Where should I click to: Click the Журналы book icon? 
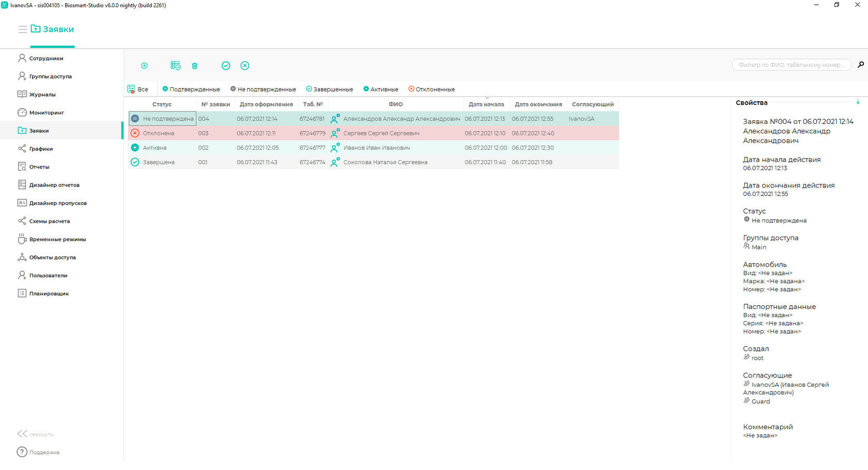22,94
